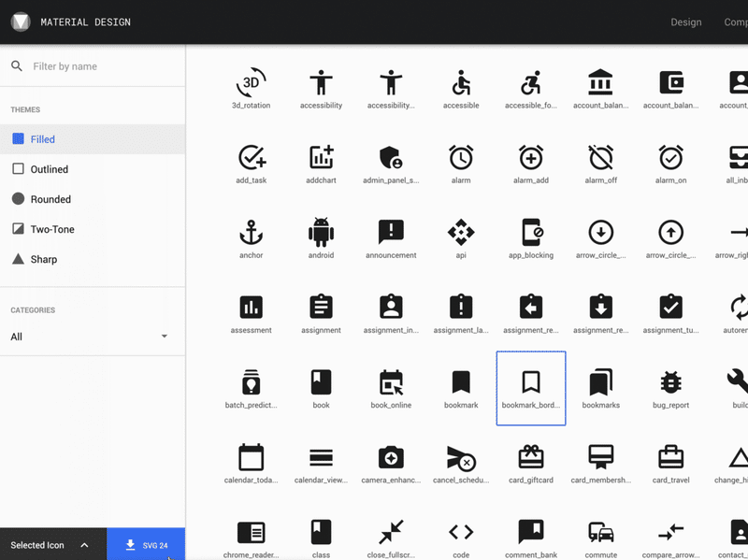748x560 pixels.
Task: Switch to the Outlined theme
Action: (x=93, y=169)
